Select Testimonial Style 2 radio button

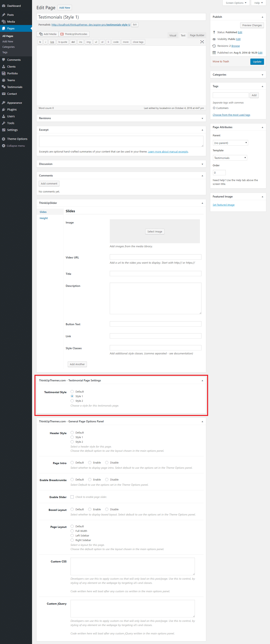[72, 401]
